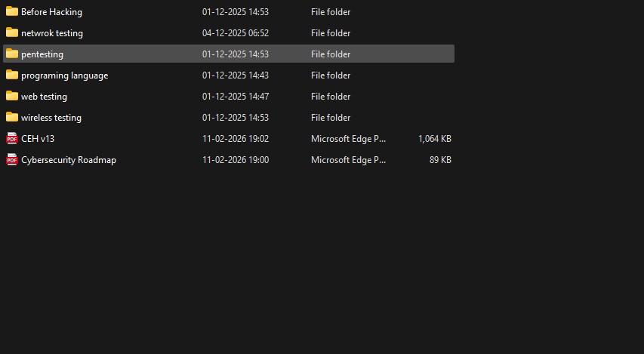The image size is (644, 354).
Task: Click the 1,064 KB size of CEH v13
Action: (435, 139)
